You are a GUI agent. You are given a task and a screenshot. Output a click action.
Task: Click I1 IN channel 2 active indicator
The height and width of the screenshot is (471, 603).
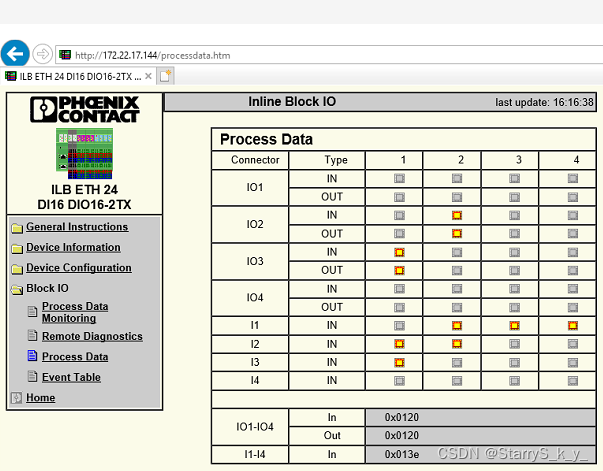pyautogui.click(x=457, y=326)
